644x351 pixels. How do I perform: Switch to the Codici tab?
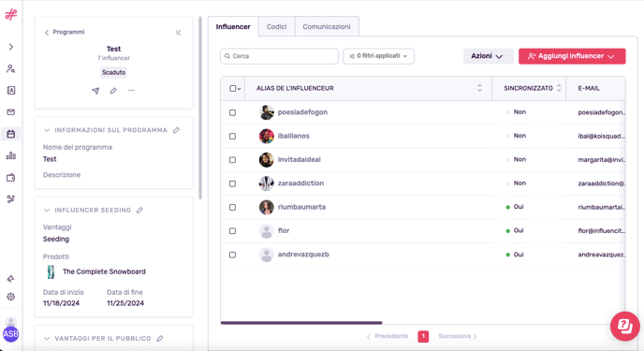276,27
